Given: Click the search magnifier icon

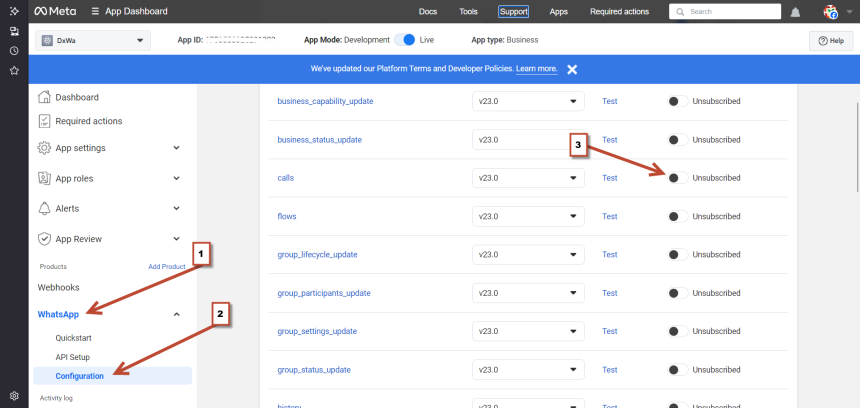Looking at the screenshot, I should pos(680,12).
